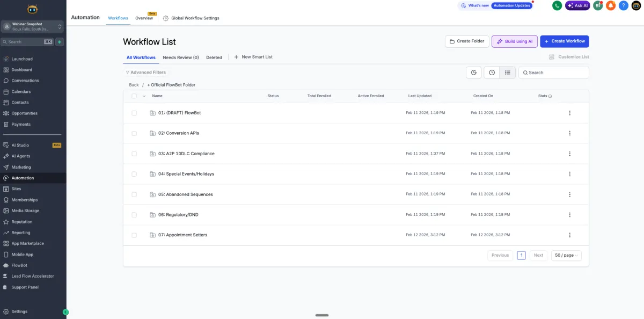Check the box for 04: Special Events/Holidays
Viewport: 644px width, 319px height.
[134, 174]
